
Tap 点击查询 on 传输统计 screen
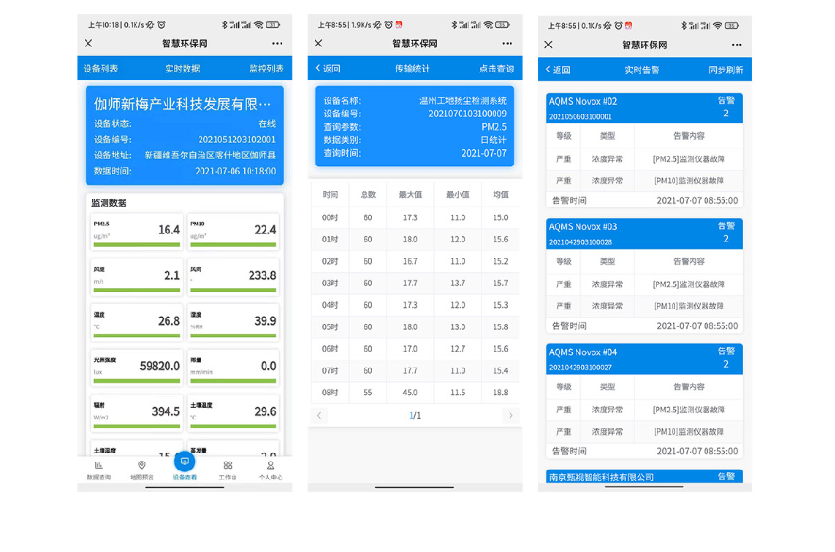point(496,68)
